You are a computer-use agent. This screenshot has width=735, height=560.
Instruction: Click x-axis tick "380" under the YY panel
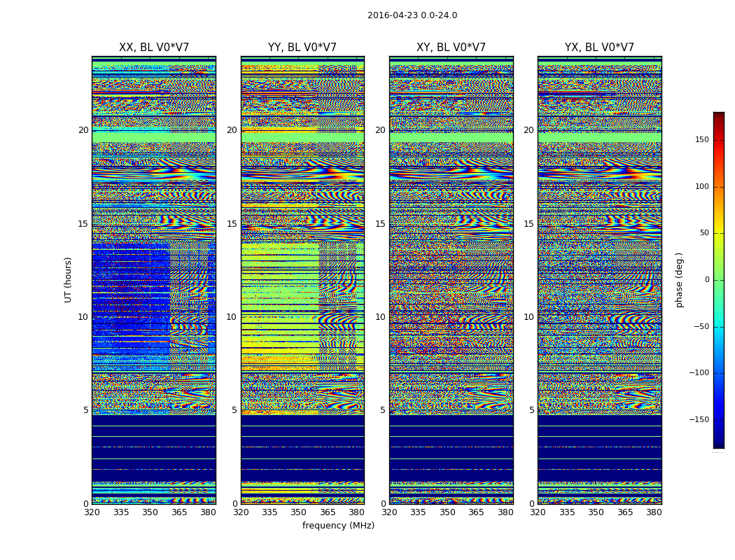[357, 512]
